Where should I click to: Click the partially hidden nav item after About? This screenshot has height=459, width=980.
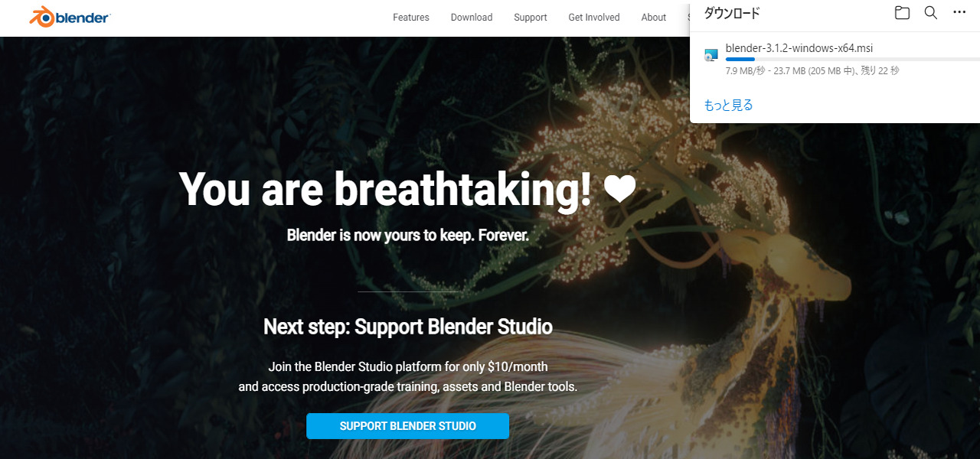pyautogui.click(x=688, y=18)
